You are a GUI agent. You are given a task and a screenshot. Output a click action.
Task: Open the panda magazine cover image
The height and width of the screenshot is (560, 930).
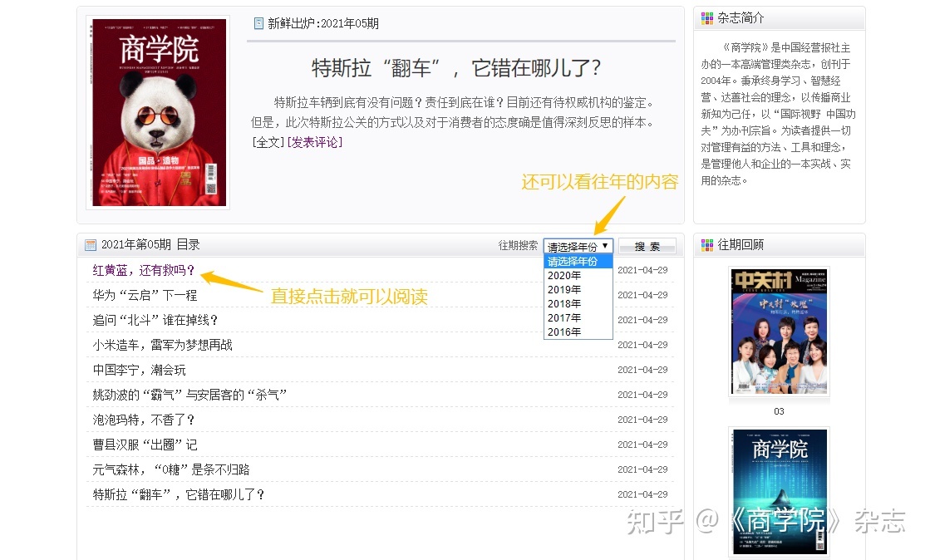tap(158, 112)
